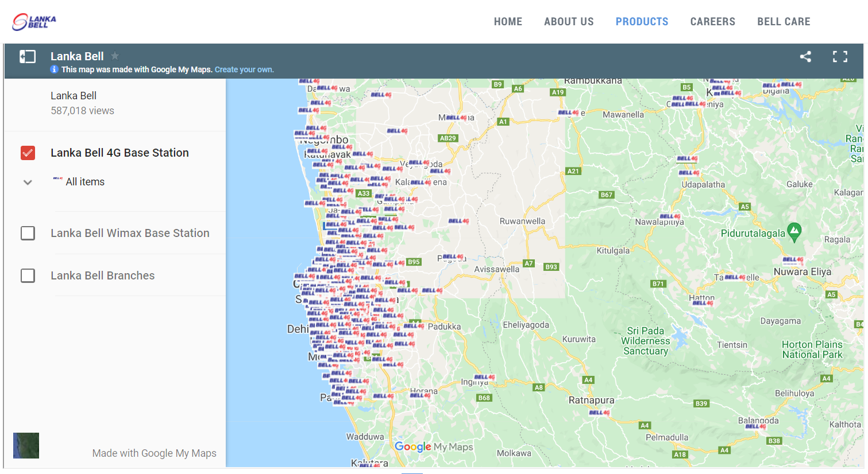Click the 'Lanka Bell Branches' layer name
Image resolution: width=868 pixels, height=474 pixels.
[102, 275]
